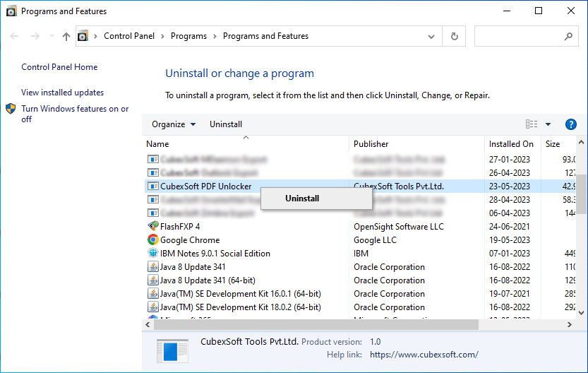Screen dimensions: 588x373
Task: Click the refresh button in address bar
Action: tap(454, 36)
